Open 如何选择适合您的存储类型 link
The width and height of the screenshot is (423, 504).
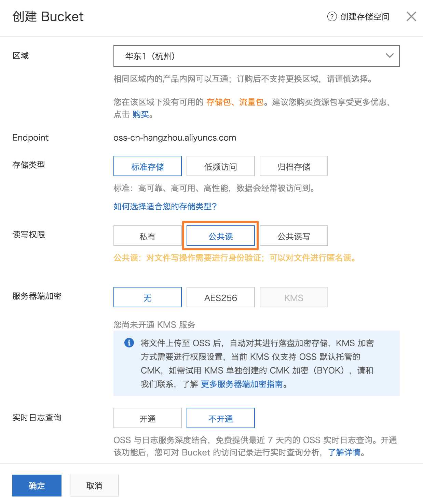(165, 206)
